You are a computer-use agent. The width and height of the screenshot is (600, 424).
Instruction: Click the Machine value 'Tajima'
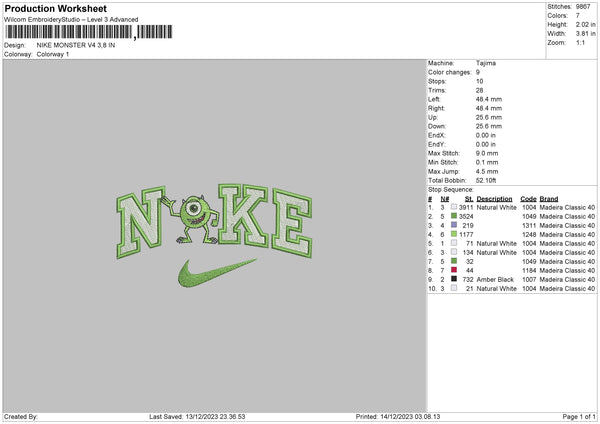click(x=486, y=63)
